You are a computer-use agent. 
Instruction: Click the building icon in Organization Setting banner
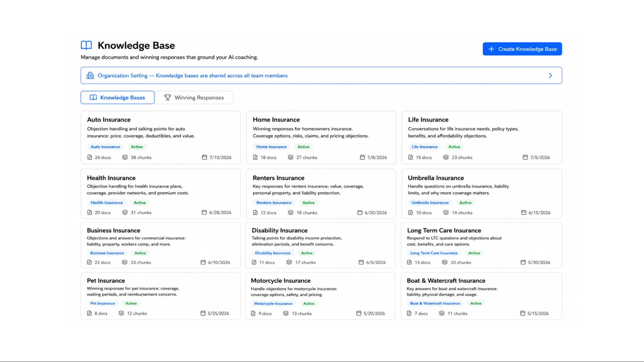tap(90, 75)
